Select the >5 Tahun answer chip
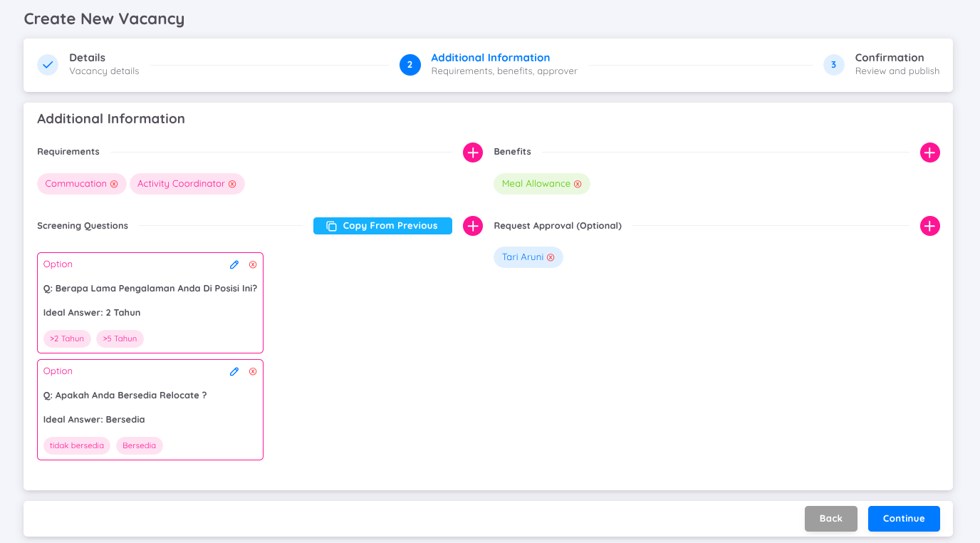Screen dimensions: 980x543 (120, 339)
